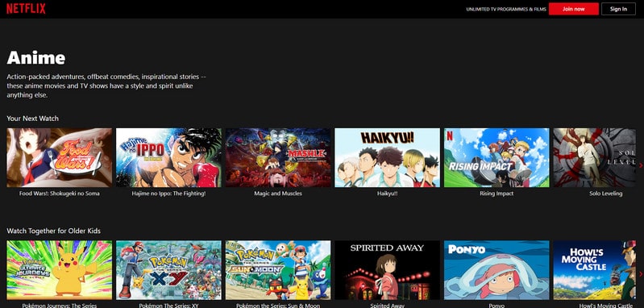Click the 'Hajime no Ippo: The Fighting!' title

coord(168,194)
